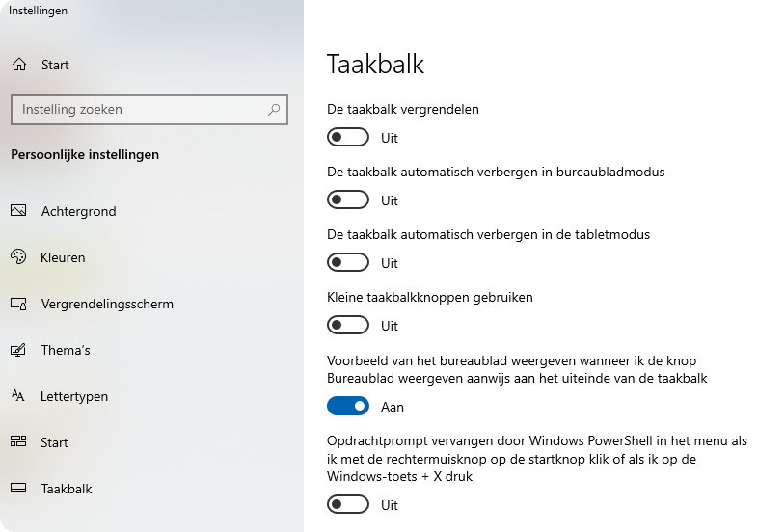Enable auto-hide taskbar in bureaubladmodus
The width and height of the screenshot is (758, 532).
coord(348,200)
